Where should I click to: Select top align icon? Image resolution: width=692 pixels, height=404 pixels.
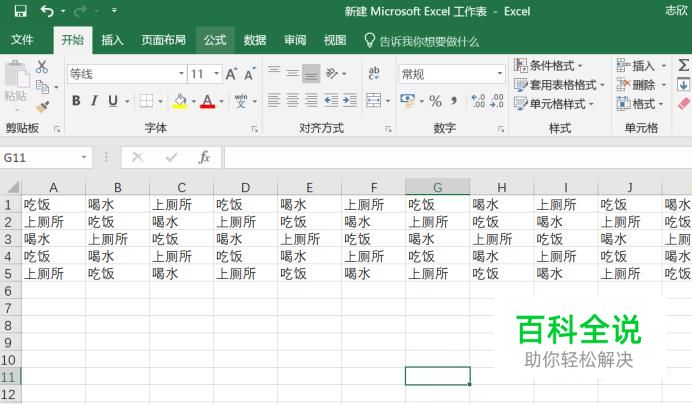coord(274,72)
